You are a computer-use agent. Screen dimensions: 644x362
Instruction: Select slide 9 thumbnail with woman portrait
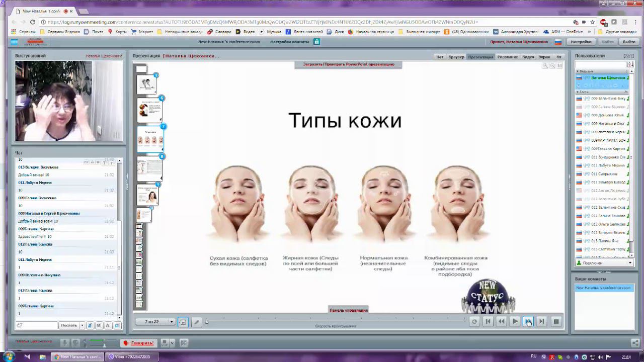point(148,195)
